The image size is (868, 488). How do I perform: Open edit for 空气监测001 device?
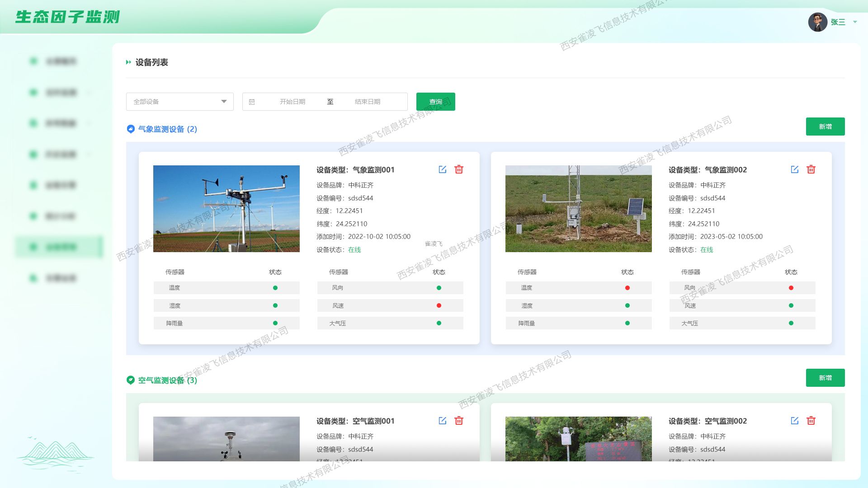coord(442,421)
